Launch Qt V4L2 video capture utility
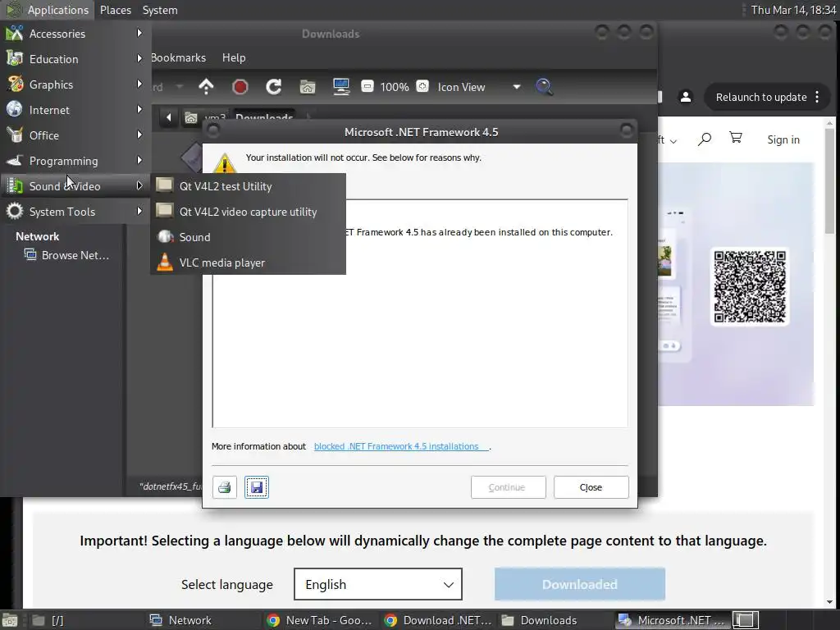Viewport: 840px width, 630px height. coord(248,212)
